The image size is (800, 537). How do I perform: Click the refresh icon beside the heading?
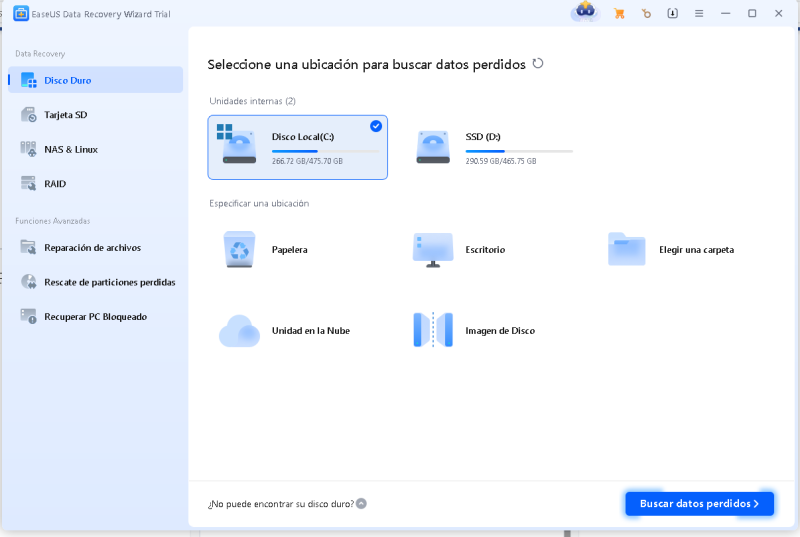(538, 63)
